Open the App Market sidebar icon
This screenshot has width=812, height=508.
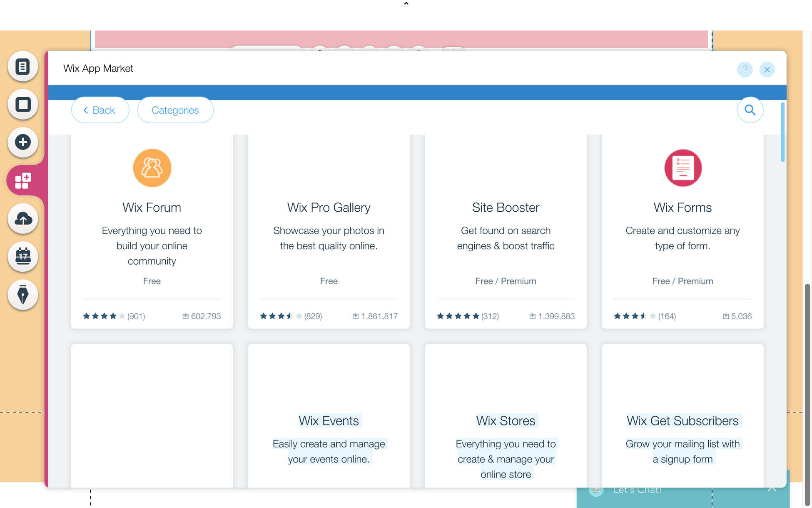point(23,180)
